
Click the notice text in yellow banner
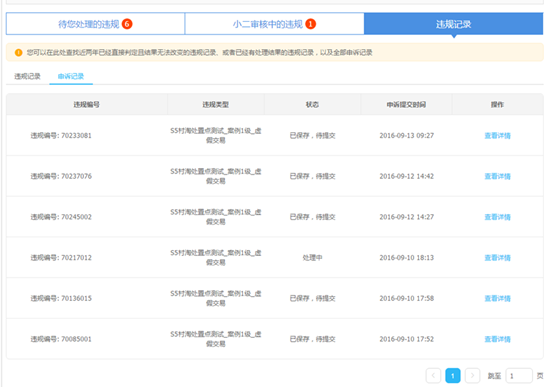(x=199, y=52)
